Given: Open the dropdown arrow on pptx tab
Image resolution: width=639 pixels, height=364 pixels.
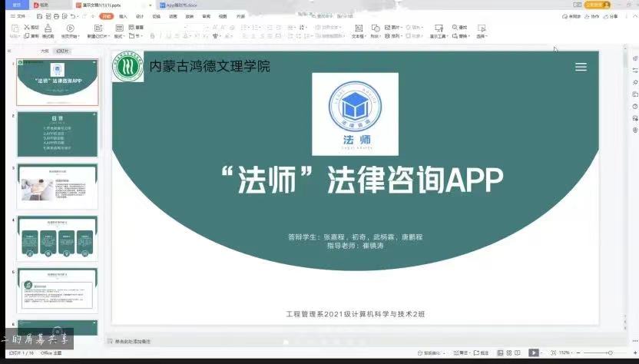Looking at the screenshot, I should [x=150, y=5].
